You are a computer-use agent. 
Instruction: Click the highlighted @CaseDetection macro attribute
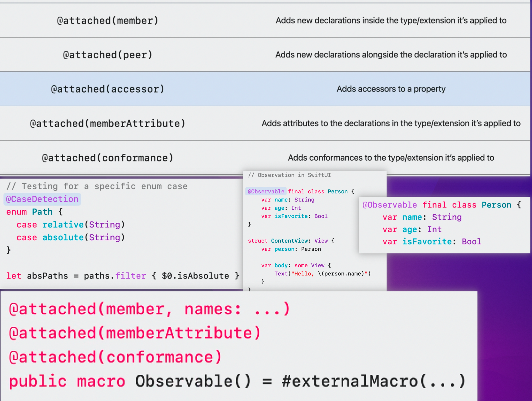tap(42, 199)
